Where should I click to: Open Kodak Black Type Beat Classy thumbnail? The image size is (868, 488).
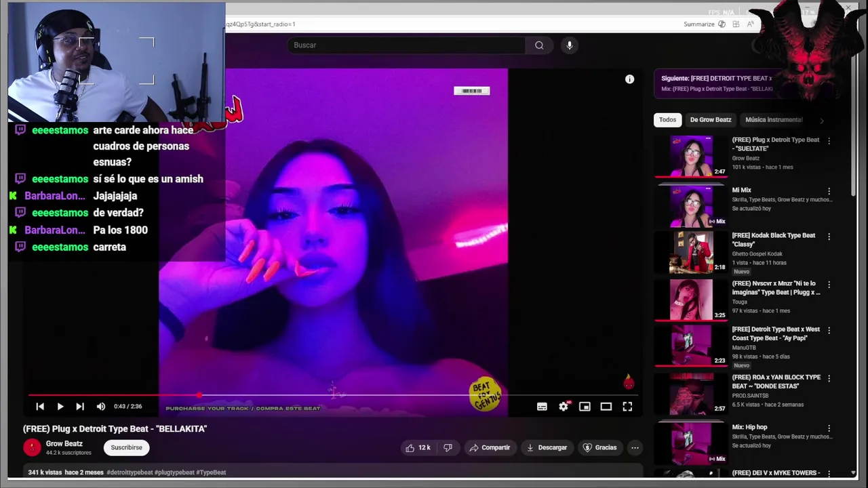691,253
